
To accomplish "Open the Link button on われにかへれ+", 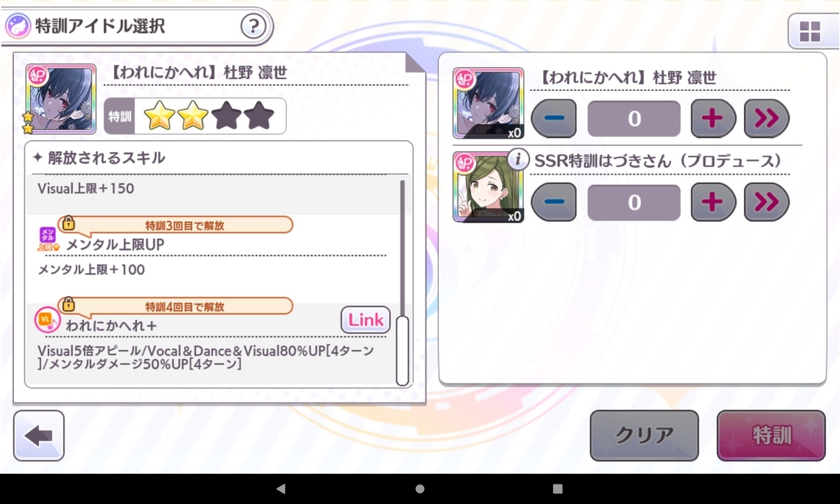I will [x=366, y=320].
